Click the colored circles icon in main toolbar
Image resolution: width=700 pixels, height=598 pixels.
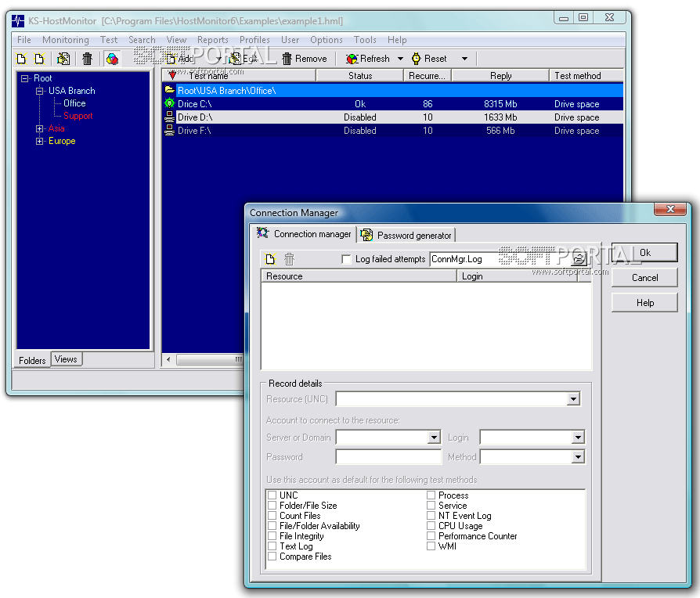(112, 59)
